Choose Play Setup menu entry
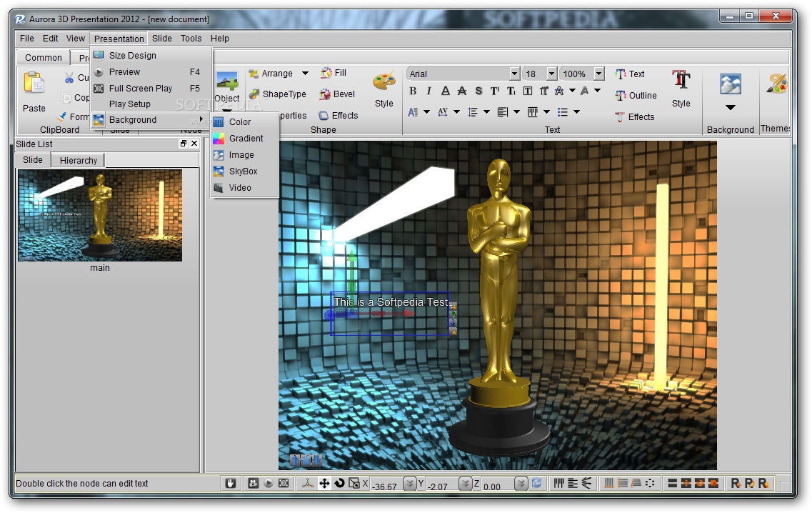Screen dimensions: 812x513 [151, 104]
